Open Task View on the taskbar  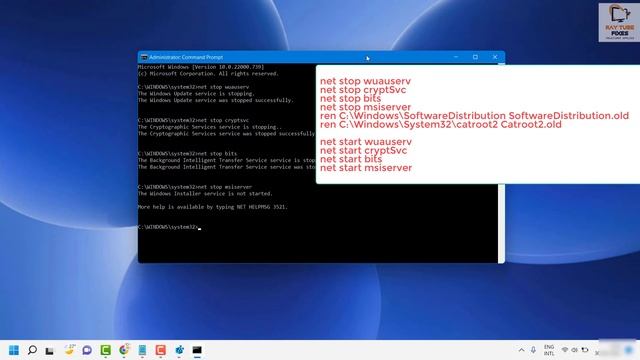(49, 351)
